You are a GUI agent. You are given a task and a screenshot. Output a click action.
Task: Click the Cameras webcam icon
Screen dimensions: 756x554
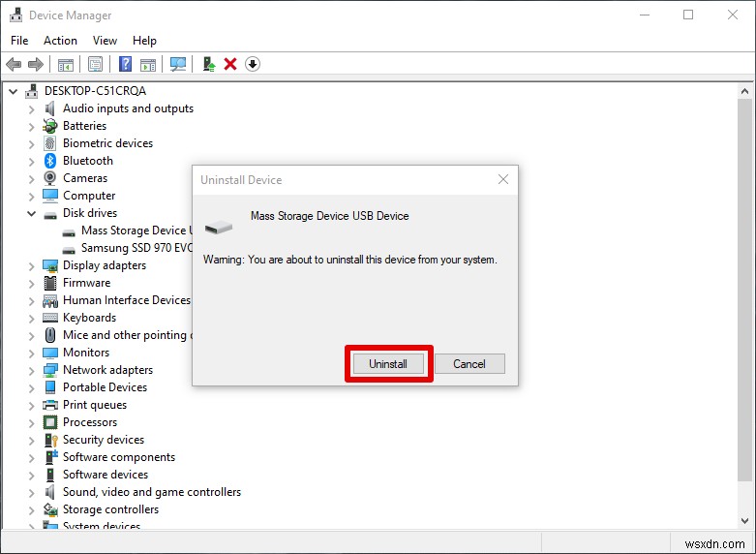pyautogui.click(x=49, y=178)
